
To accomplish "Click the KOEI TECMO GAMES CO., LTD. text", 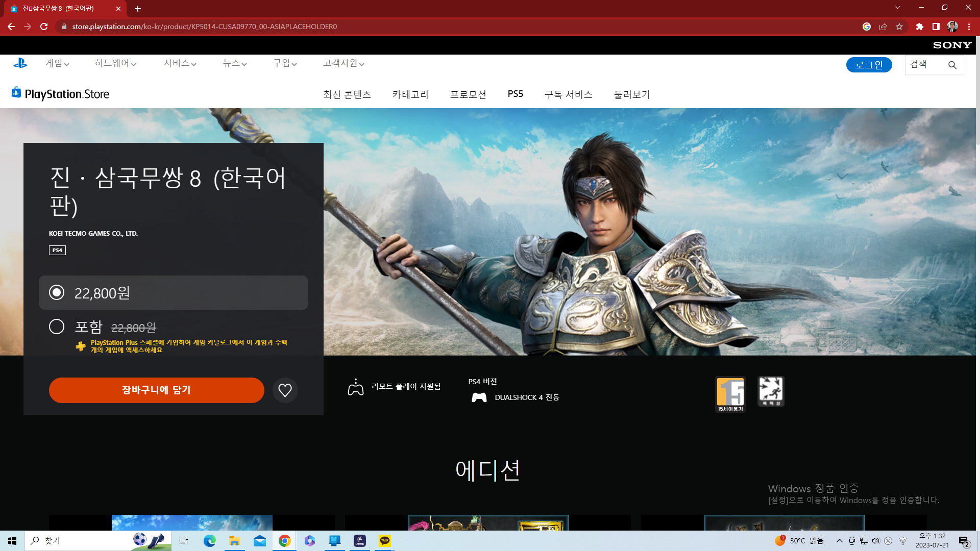I will [93, 234].
